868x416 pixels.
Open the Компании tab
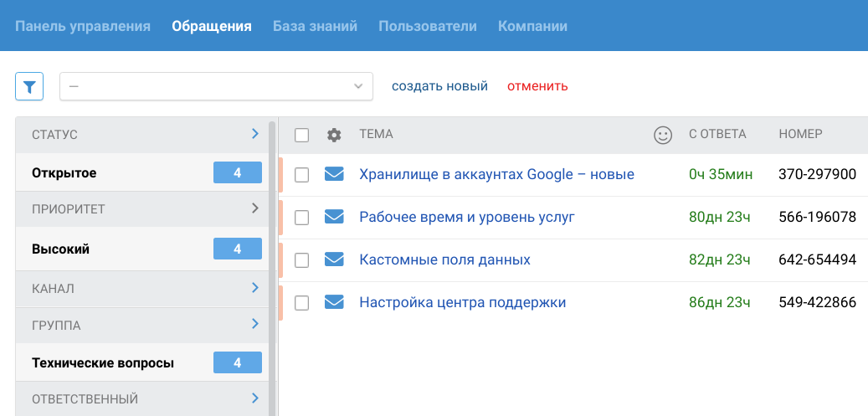click(532, 26)
